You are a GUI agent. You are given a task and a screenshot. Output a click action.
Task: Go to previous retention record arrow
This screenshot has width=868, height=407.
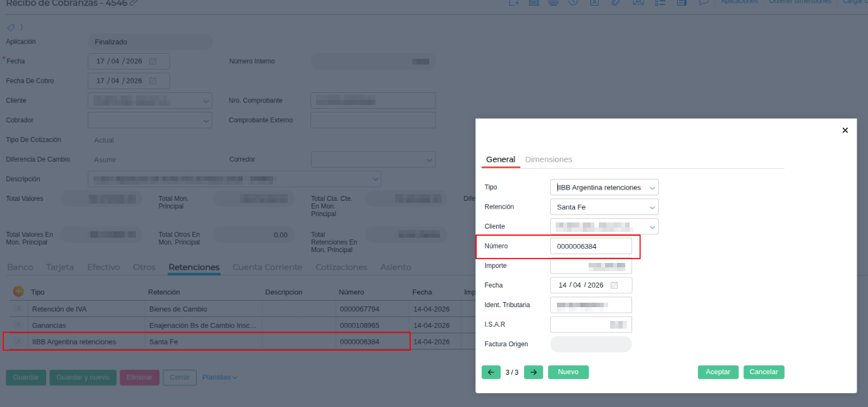click(x=491, y=372)
